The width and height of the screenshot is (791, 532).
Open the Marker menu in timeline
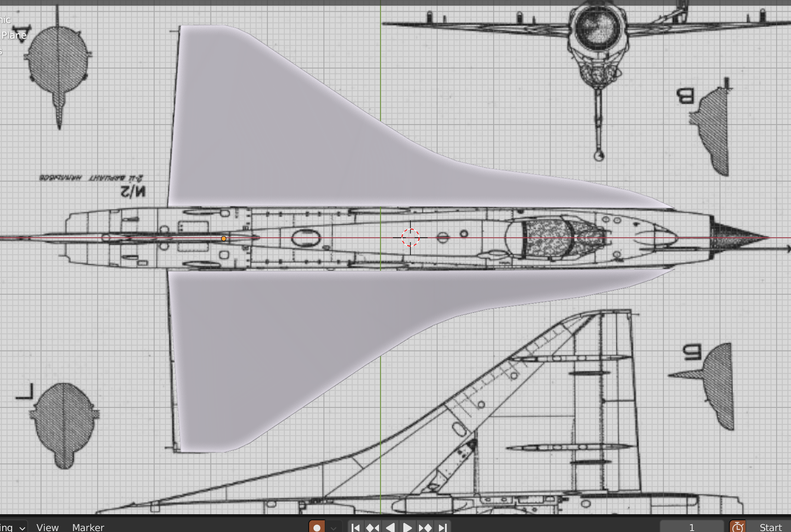coord(88,527)
